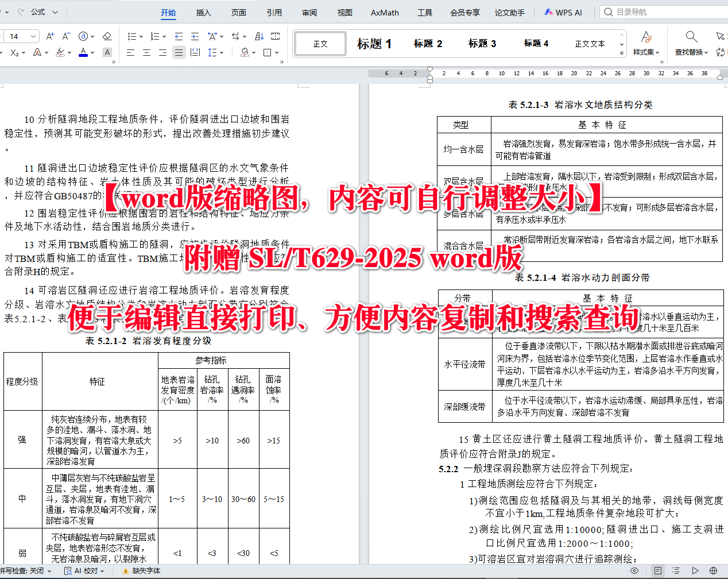This screenshot has height=579, width=728.
Task: Apply the 标题 1 style
Action: click(x=374, y=43)
